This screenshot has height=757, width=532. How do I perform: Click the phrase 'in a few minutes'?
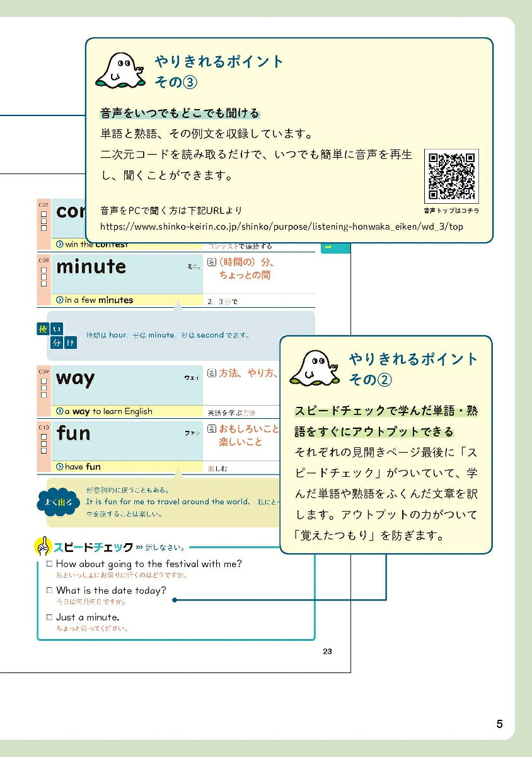coord(99,300)
